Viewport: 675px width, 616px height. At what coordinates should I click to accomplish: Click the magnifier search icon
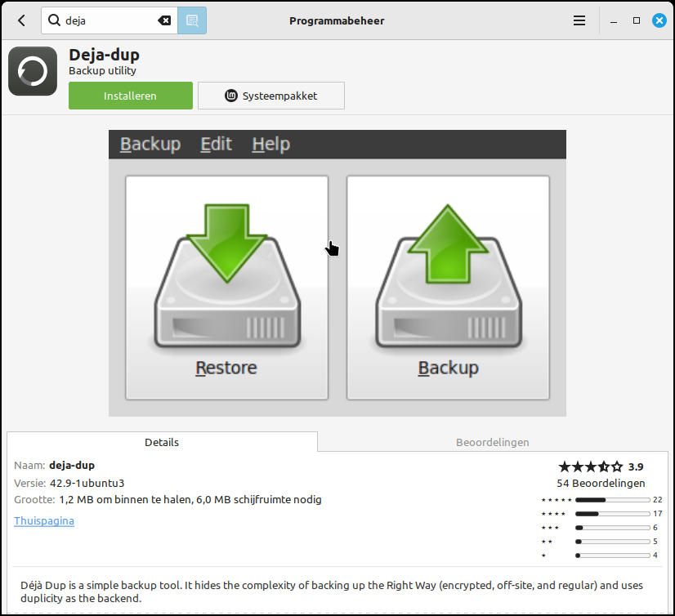click(54, 20)
